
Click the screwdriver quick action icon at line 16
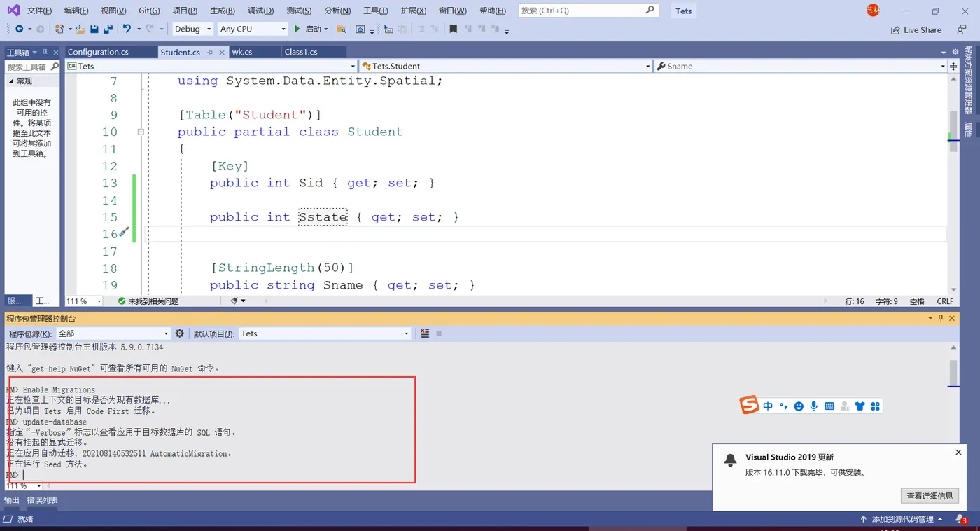point(124,232)
